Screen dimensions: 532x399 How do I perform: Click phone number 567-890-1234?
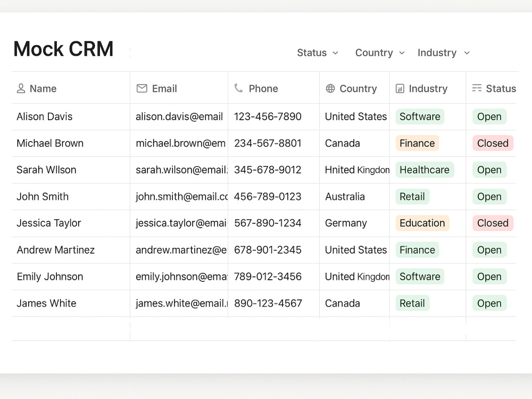[x=268, y=223]
